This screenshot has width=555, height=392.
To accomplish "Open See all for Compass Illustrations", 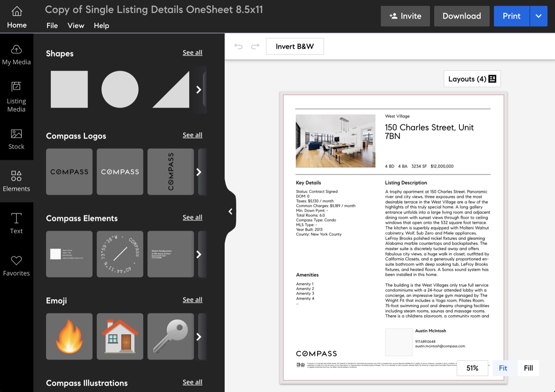I will (192, 382).
